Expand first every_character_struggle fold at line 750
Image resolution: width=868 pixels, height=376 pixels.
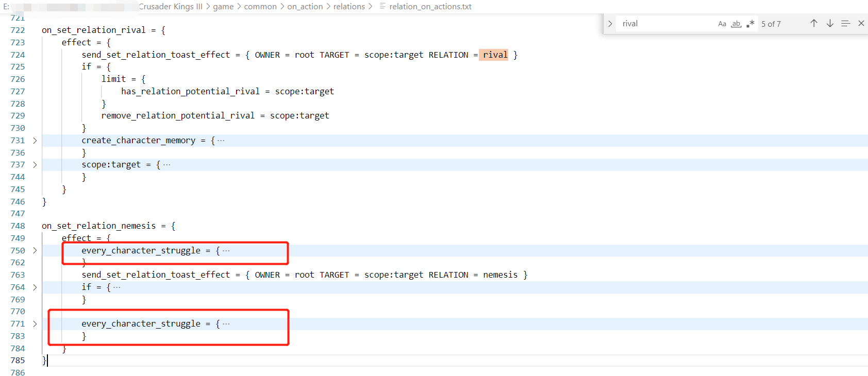point(35,250)
